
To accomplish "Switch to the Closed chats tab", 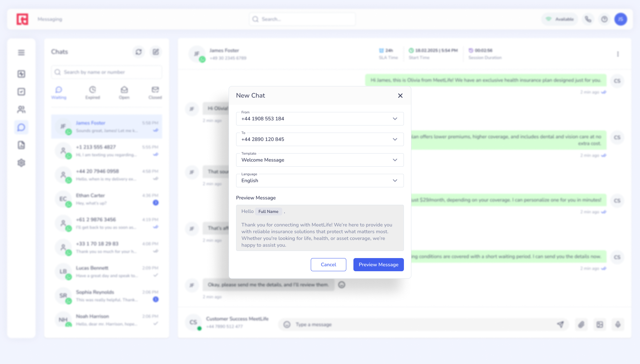I will (155, 93).
